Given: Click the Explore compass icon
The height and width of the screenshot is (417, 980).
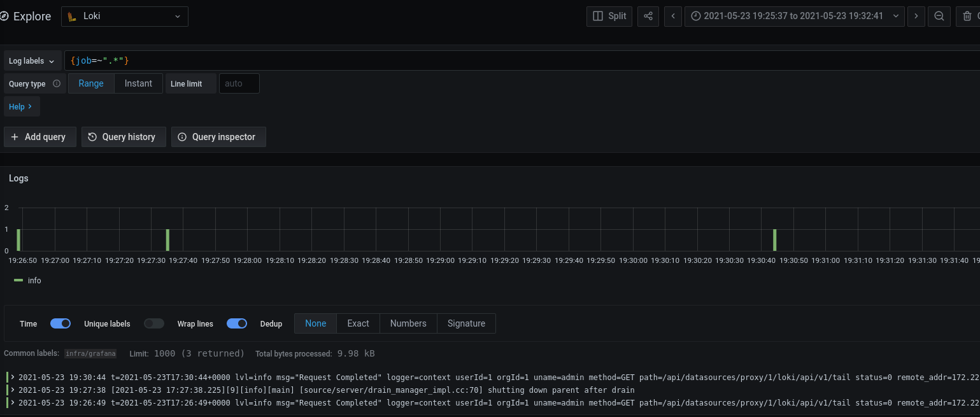Looking at the screenshot, I should pos(4,17).
